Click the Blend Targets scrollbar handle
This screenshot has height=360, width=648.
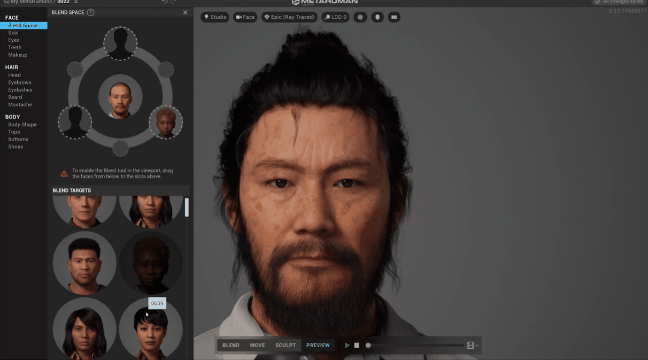187,207
